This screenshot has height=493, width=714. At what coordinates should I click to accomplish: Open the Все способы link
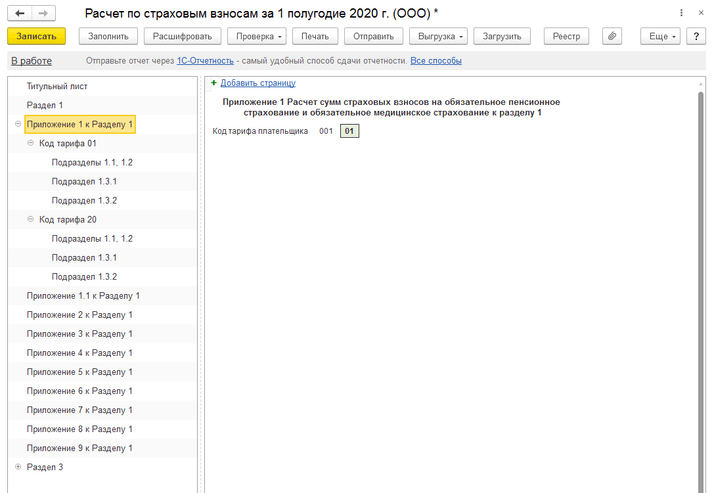(436, 61)
